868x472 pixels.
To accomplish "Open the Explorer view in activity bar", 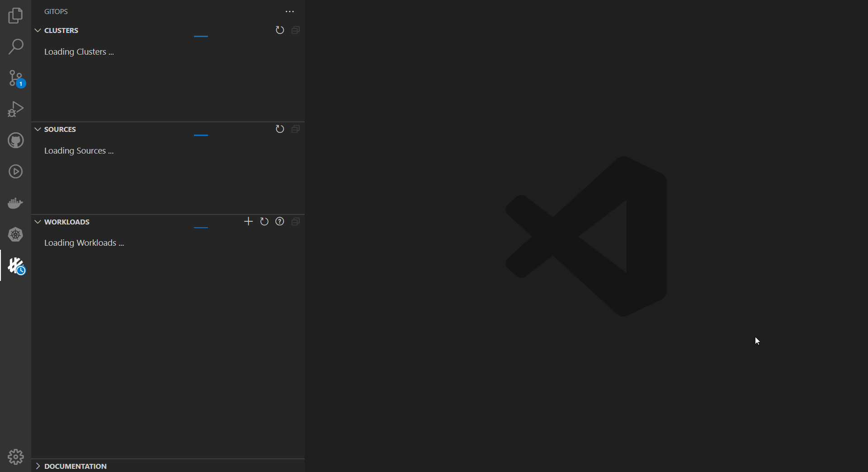I will coord(15,15).
